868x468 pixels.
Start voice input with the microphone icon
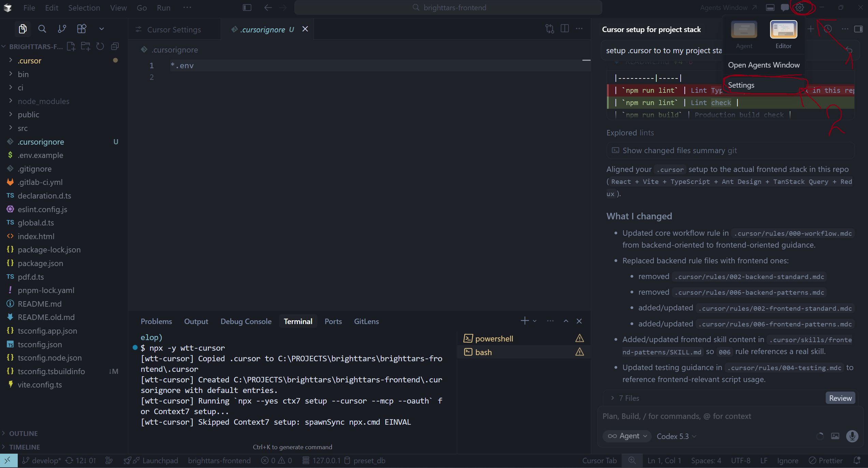852,436
